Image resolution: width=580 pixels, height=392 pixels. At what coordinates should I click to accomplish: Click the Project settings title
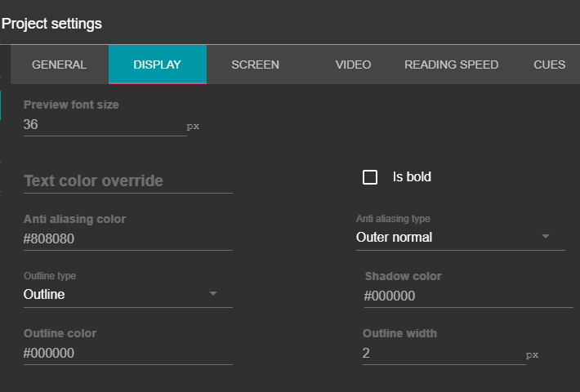[51, 24]
